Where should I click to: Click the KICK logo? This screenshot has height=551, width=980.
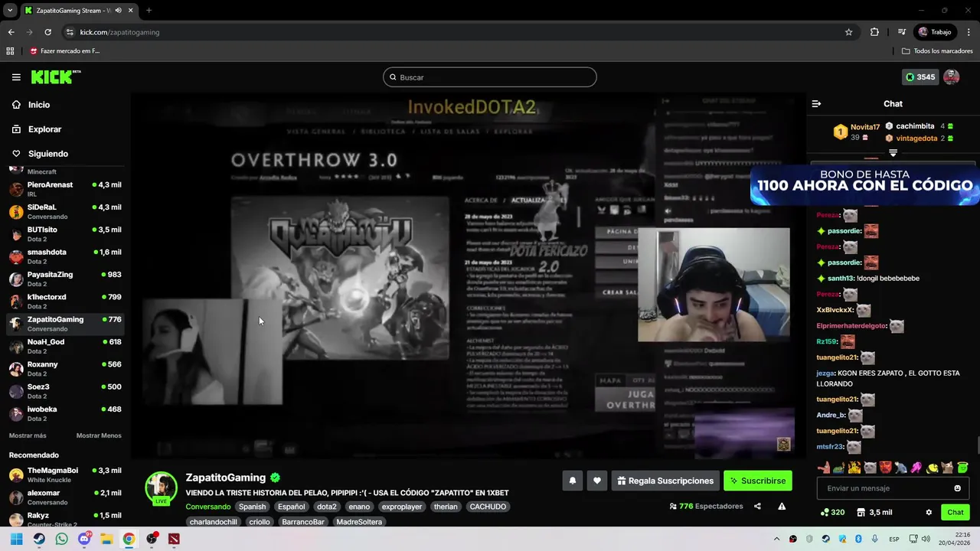[x=56, y=77]
